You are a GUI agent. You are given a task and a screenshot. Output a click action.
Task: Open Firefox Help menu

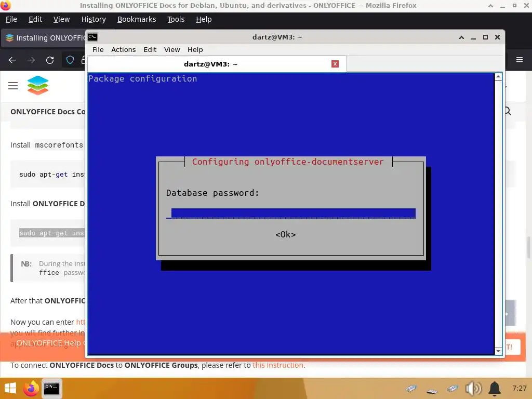pyautogui.click(x=204, y=19)
